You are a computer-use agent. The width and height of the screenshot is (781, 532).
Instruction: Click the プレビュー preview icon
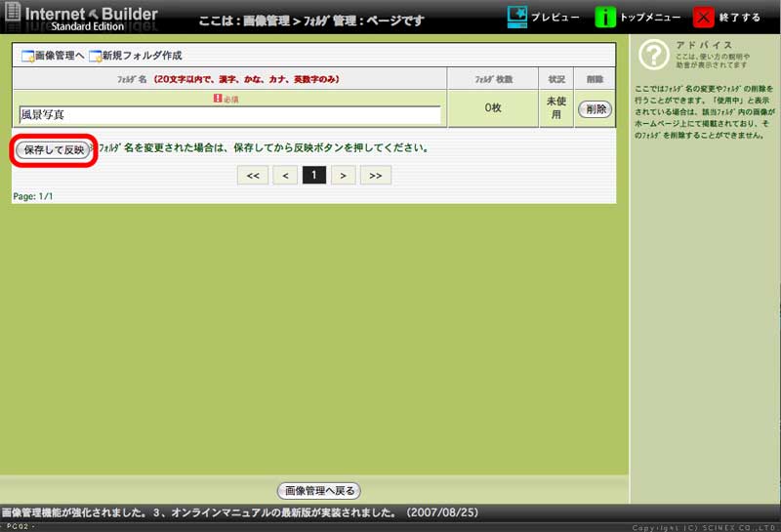click(519, 18)
